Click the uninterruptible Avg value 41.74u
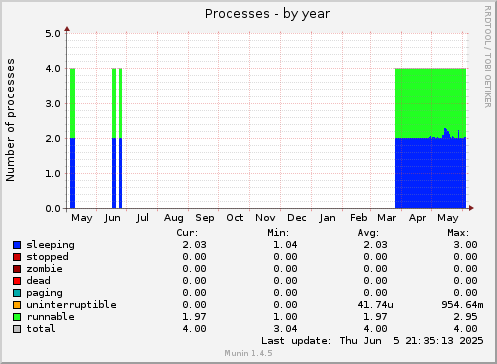The image size is (497, 364). 375,305
